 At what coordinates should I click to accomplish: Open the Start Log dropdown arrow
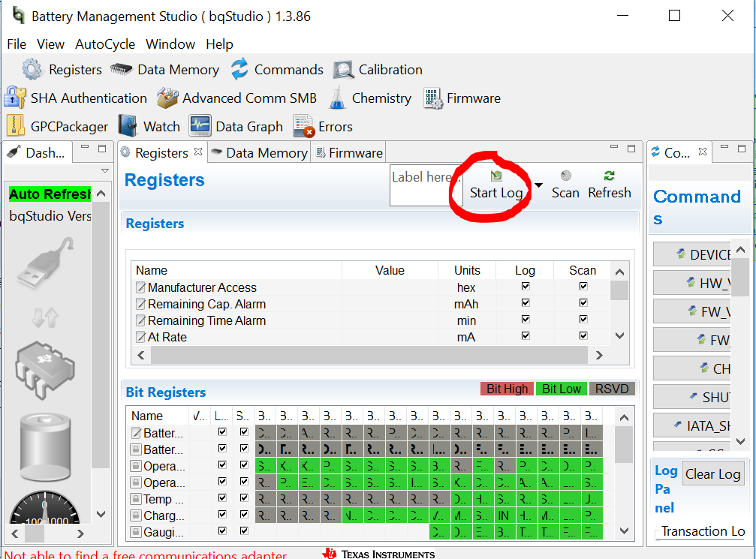(x=538, y=185)
